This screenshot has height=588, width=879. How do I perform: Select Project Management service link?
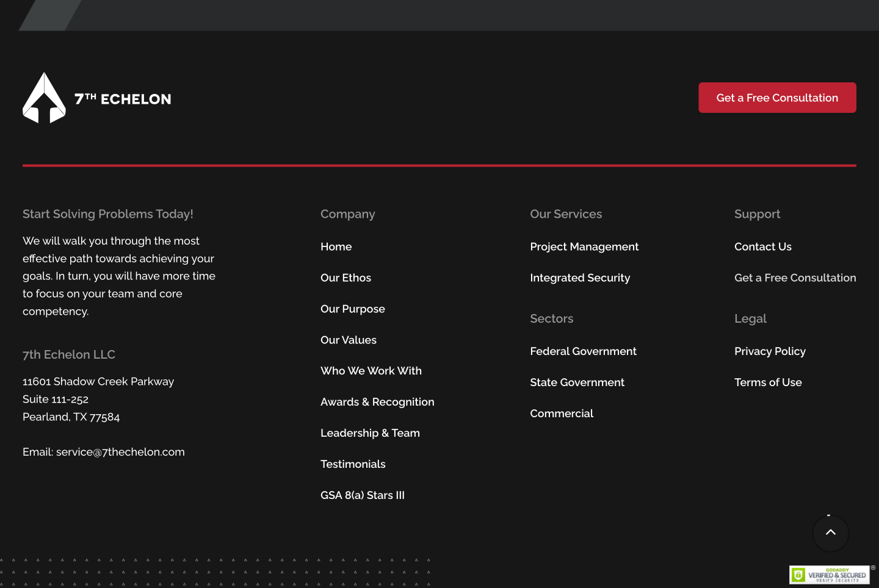tap(584, 246)
